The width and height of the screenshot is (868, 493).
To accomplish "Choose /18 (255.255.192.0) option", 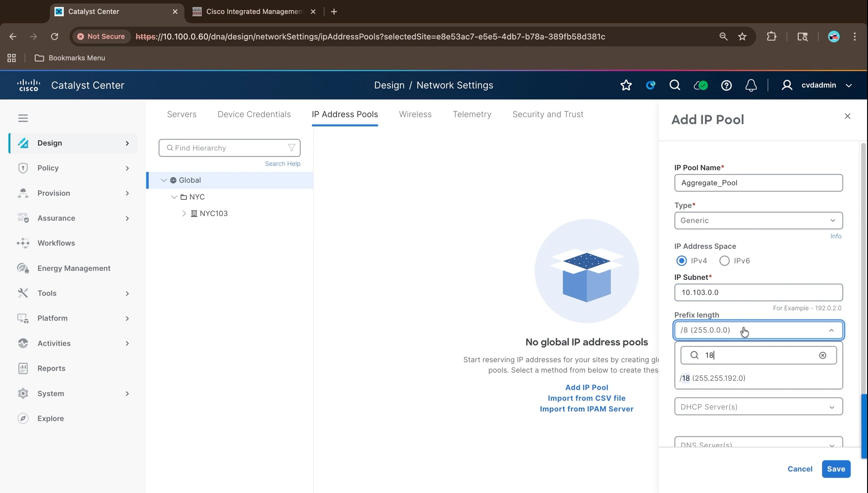I will pos(758,378).
